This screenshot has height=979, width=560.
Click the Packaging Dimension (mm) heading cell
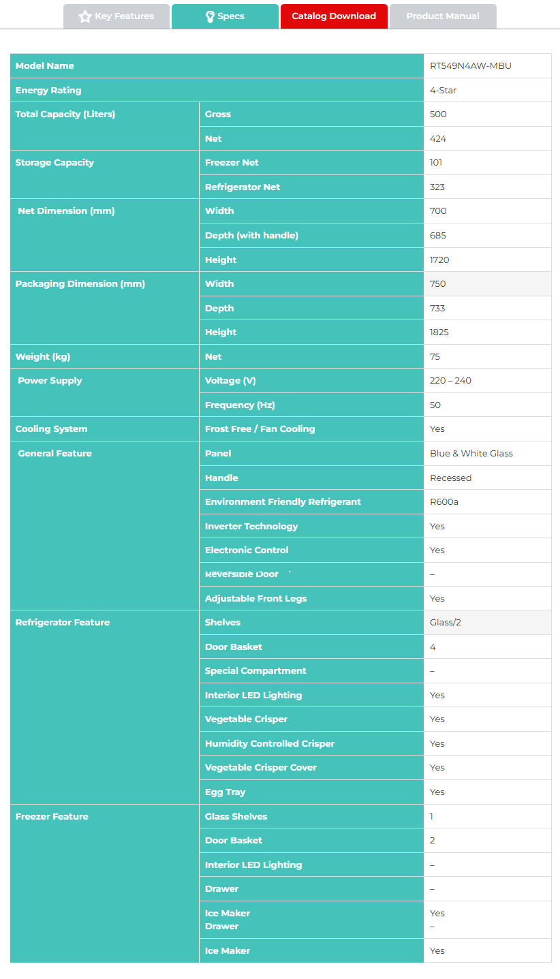[x=80, y=284]
